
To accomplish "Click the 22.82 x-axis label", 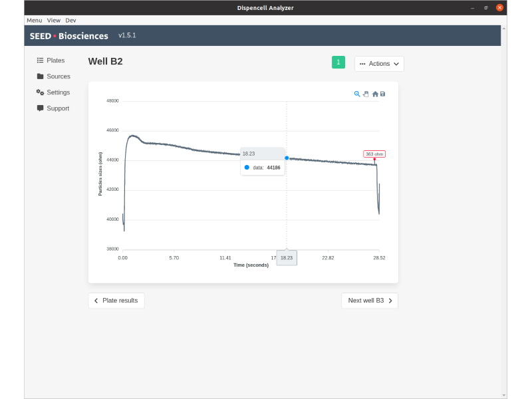I will point(328,258).
